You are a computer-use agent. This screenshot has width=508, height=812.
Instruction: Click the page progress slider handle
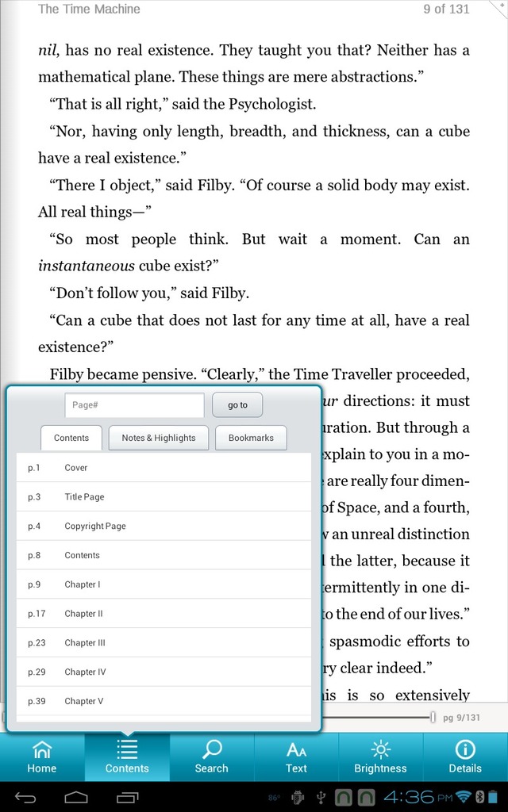[x=433, y=717]
